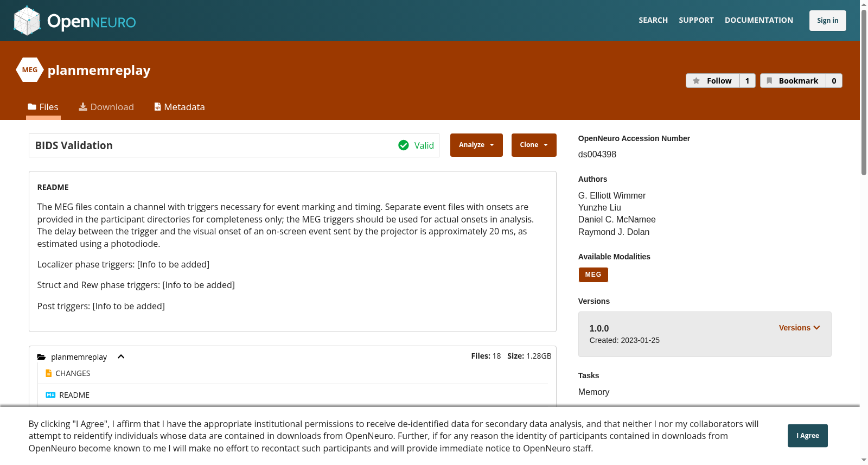The height and width of the screenshot is (465, 868).
Task: Click the Created: 2023-01-25 date
Action: (624, 340)
